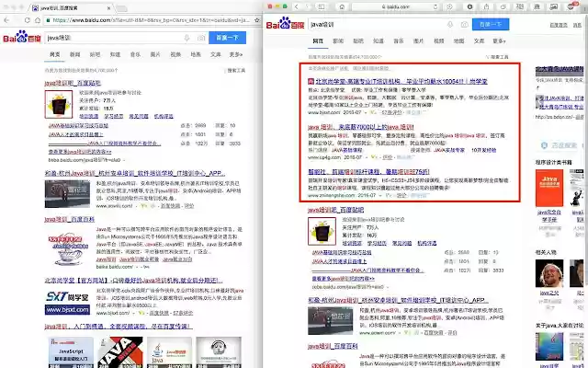Click java培训吧 thumbnail image in Safari
The image size is (588, 368).
point(322,231)
